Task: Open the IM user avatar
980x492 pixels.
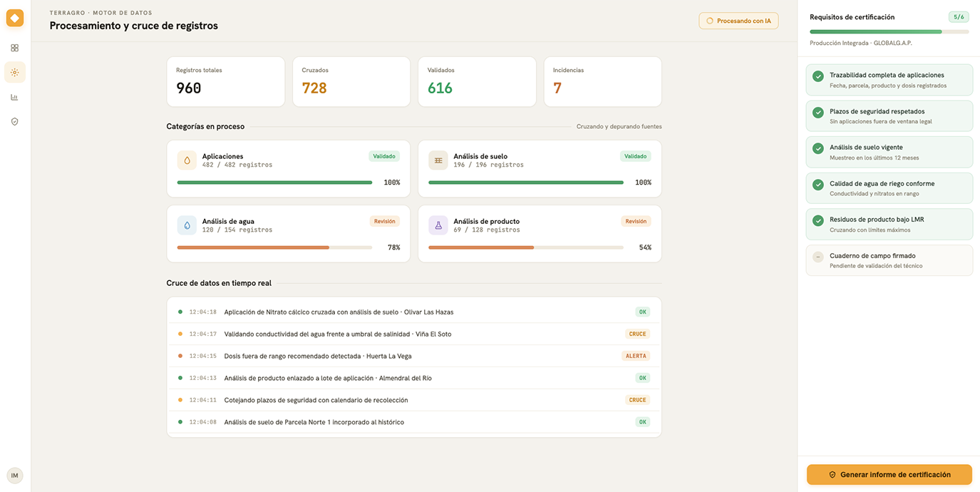Action: click(x=15, y=476)
